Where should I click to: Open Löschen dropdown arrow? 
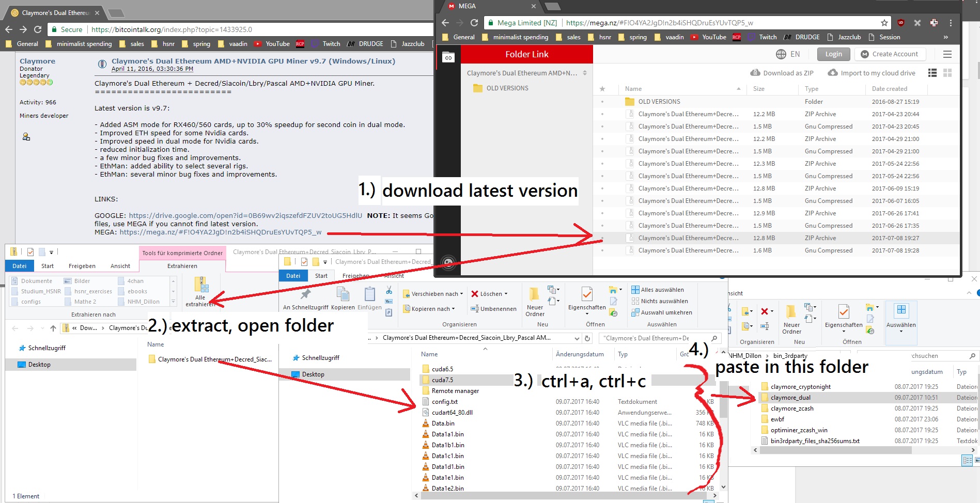pyautogui.click(x=506, y=294)
